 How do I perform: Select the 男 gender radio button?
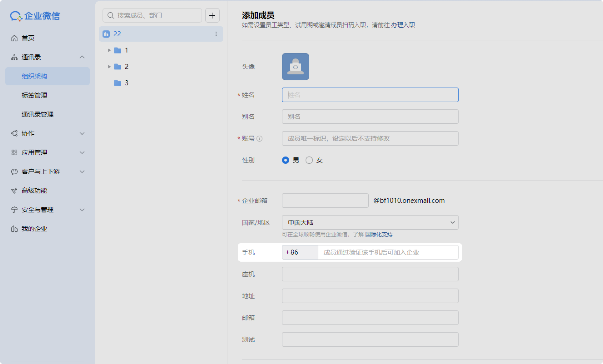tap(285, 160)
